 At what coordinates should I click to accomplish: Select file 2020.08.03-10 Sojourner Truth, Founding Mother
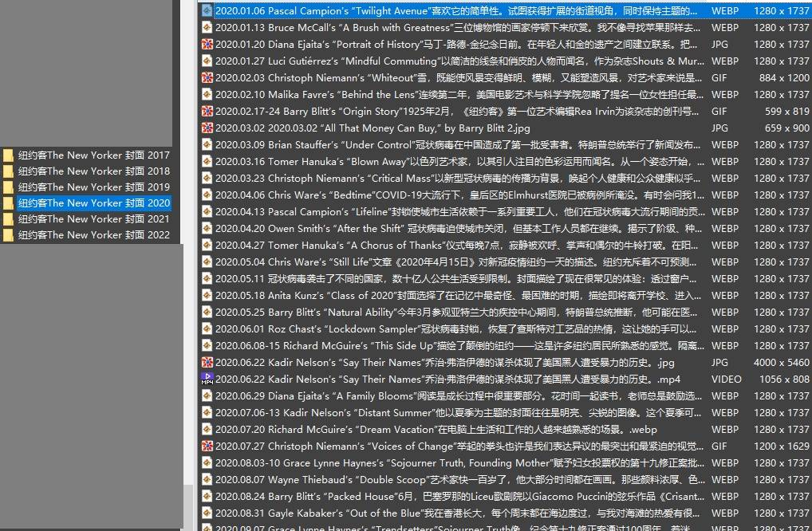[459, 462]
